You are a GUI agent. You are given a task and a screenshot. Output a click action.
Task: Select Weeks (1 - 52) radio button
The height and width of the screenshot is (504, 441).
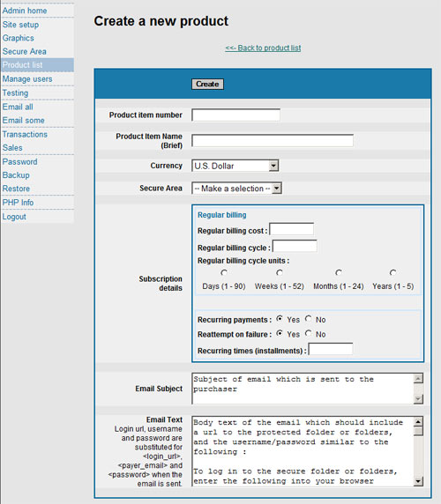click(280, 273)
